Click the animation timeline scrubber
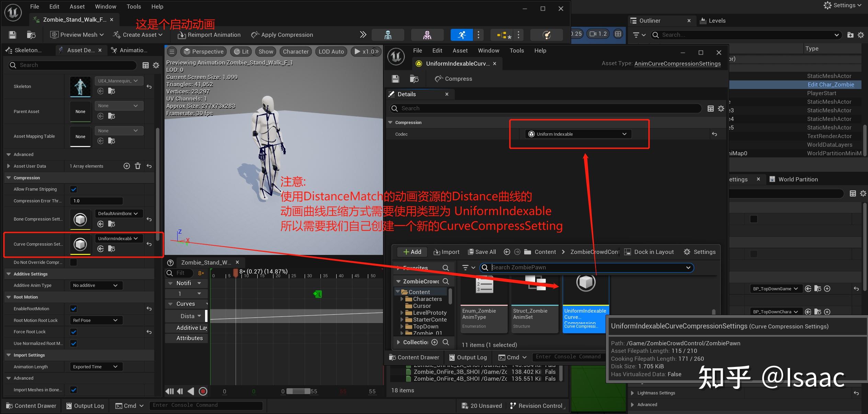 click(x=236, y=273)
